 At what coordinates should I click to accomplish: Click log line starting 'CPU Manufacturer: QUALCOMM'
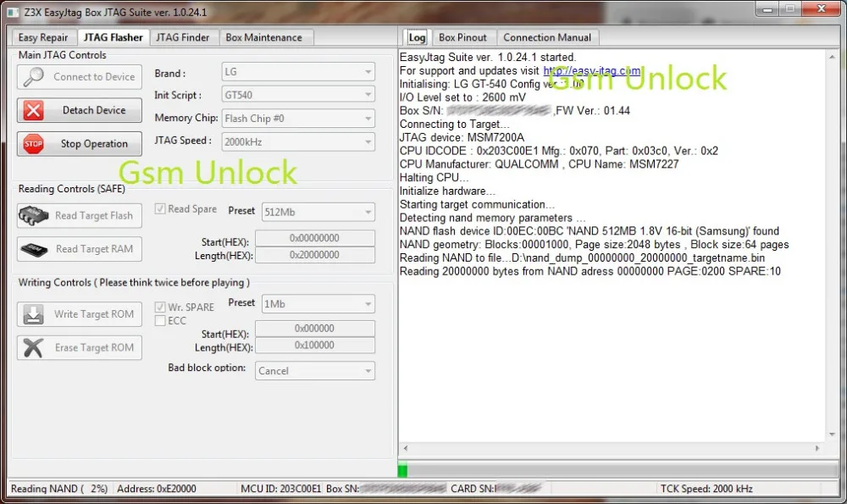click(x=539, y=164)
